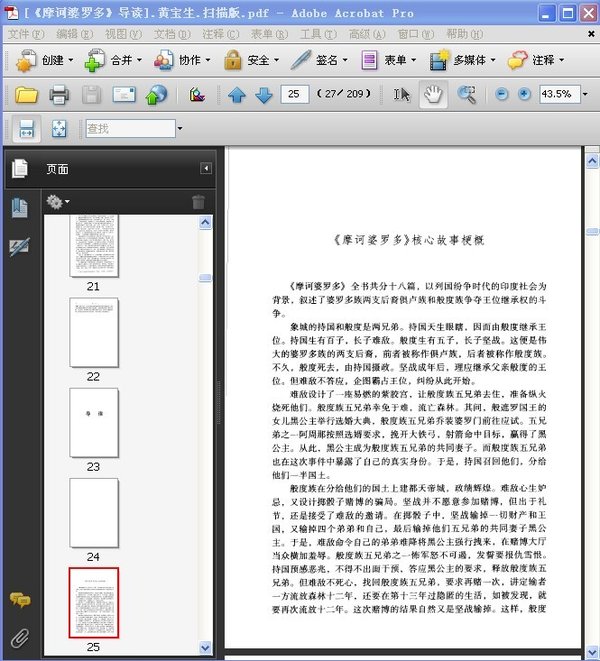The image size is (600, 661).
Task: Click the Print icon
Action: point(59,94)
